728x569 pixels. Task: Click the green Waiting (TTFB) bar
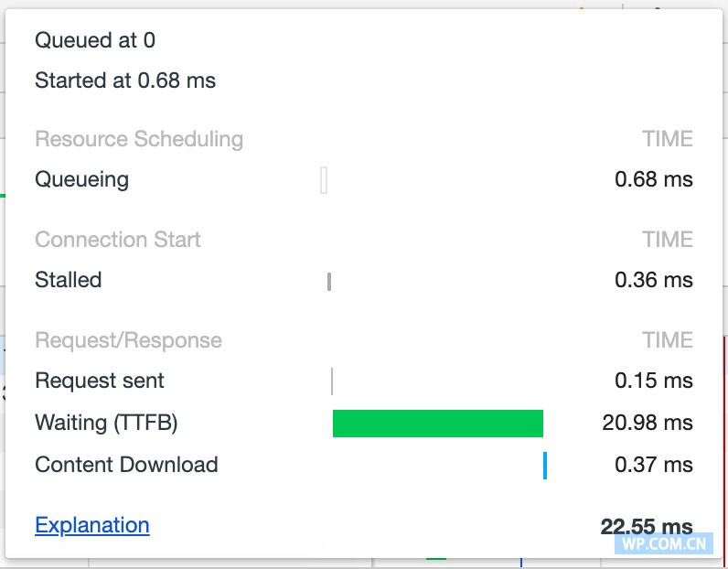coord(437,424)
